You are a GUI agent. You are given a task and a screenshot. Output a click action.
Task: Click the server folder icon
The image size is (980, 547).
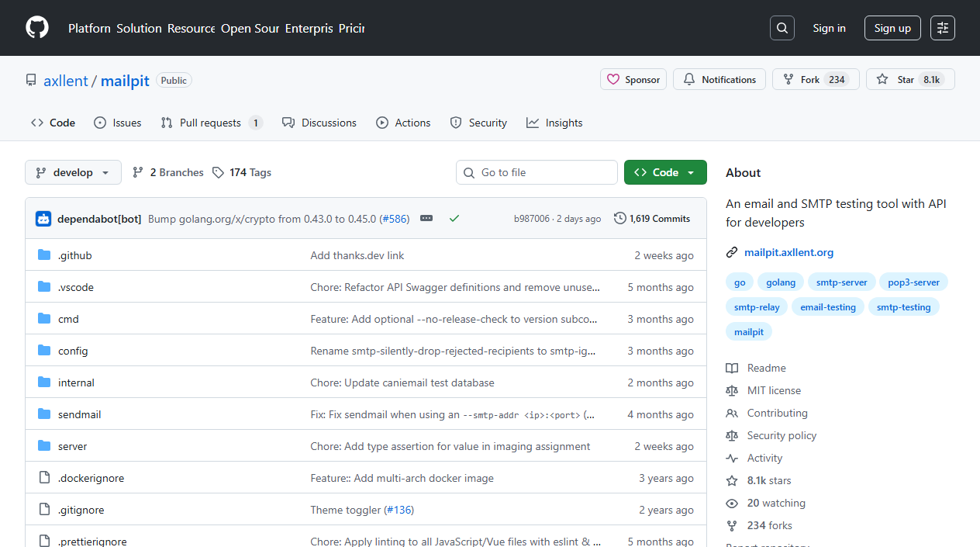[44, 446]
